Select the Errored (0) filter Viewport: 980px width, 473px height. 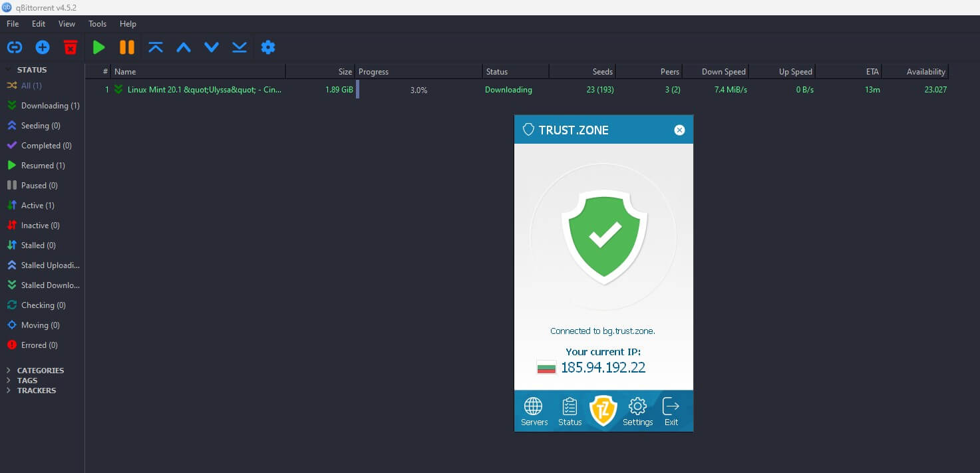[x=43, y=345]
